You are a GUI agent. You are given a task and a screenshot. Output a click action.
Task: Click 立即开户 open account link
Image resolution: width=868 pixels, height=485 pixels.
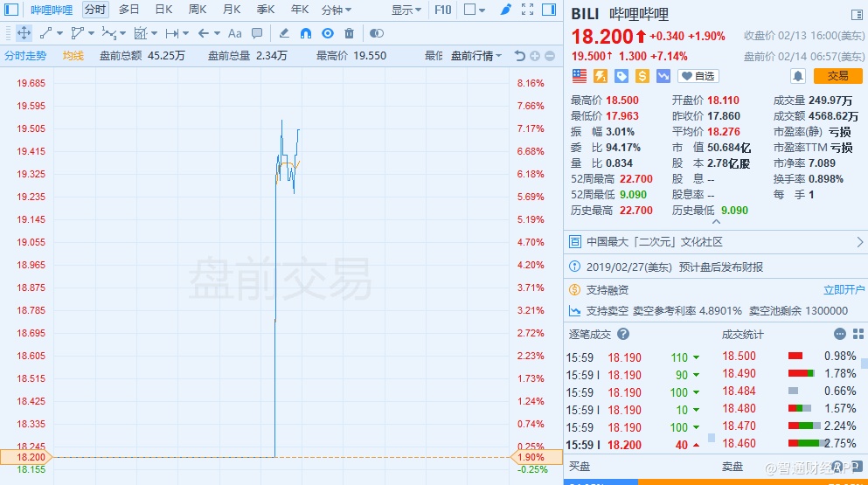844,289
